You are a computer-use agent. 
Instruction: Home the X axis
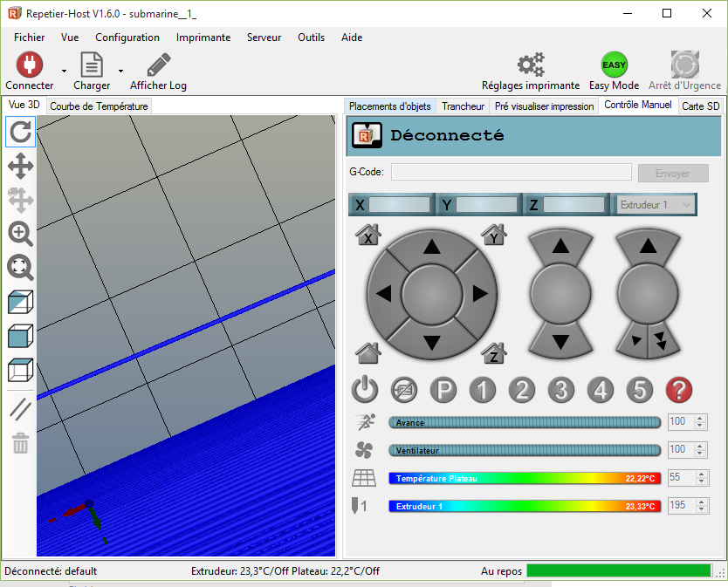pos(368,235)
